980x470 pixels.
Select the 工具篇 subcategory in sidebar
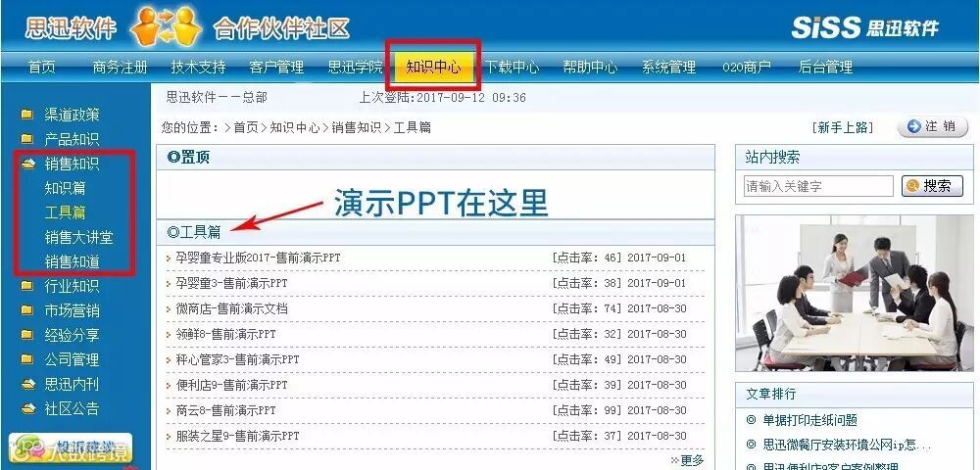pyautogui.click(x=65, y=212)
